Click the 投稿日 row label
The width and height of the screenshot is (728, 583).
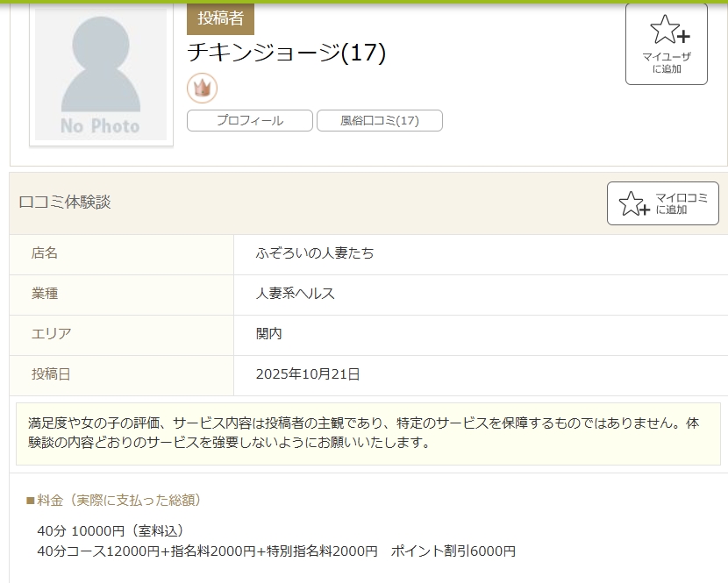click(51, 374)
